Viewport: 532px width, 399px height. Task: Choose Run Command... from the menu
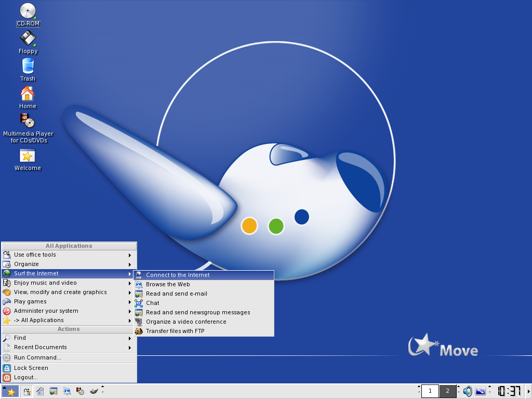click(69, 357)
